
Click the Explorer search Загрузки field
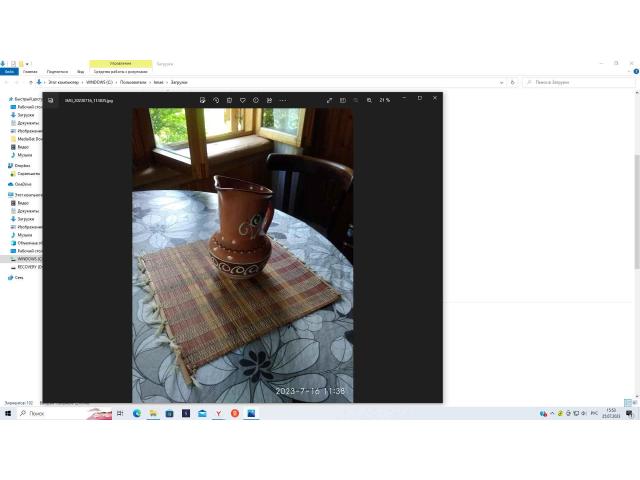click(578, 82)
